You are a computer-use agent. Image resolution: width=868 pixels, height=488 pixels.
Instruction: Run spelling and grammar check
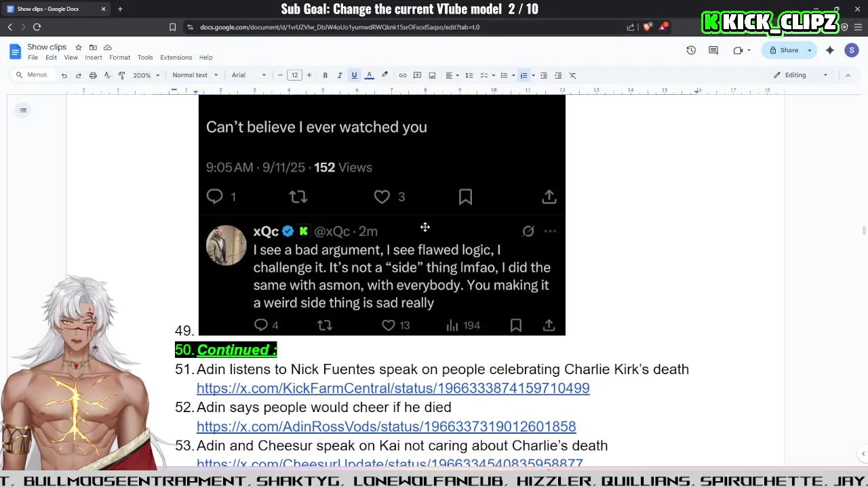(x=107, y=75)
